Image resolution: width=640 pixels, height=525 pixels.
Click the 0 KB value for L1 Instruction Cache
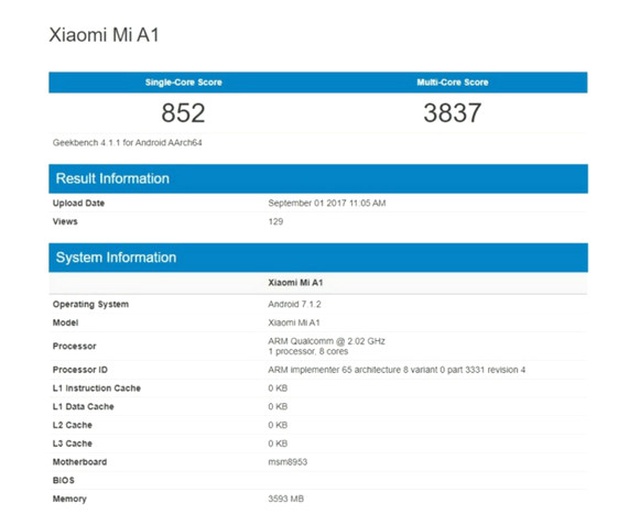tap(278, 388)
